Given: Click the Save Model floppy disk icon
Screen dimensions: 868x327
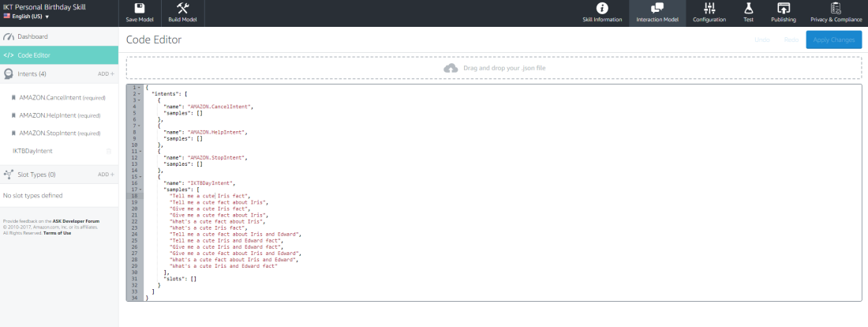Looking at the screenshot, I should [x=140, y=9].
